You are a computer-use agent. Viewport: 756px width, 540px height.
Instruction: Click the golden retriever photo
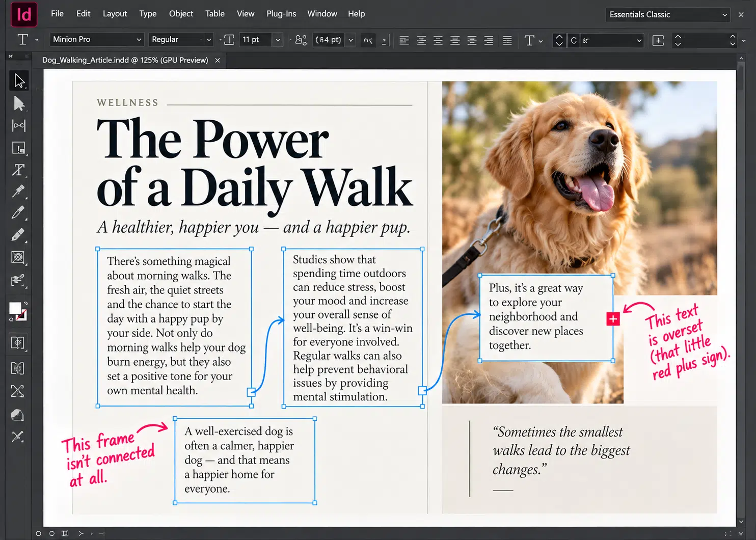pos(579,187)
